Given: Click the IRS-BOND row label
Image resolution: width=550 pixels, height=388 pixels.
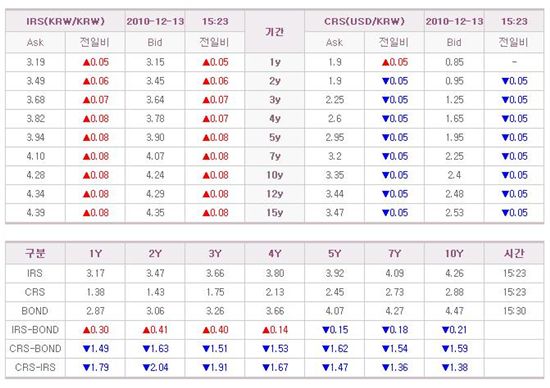Looking at the screenshot, I should (35, 330).
